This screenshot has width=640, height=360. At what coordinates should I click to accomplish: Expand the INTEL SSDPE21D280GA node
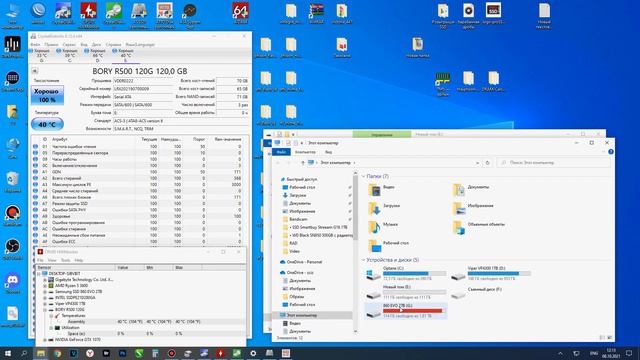[45, 298]
